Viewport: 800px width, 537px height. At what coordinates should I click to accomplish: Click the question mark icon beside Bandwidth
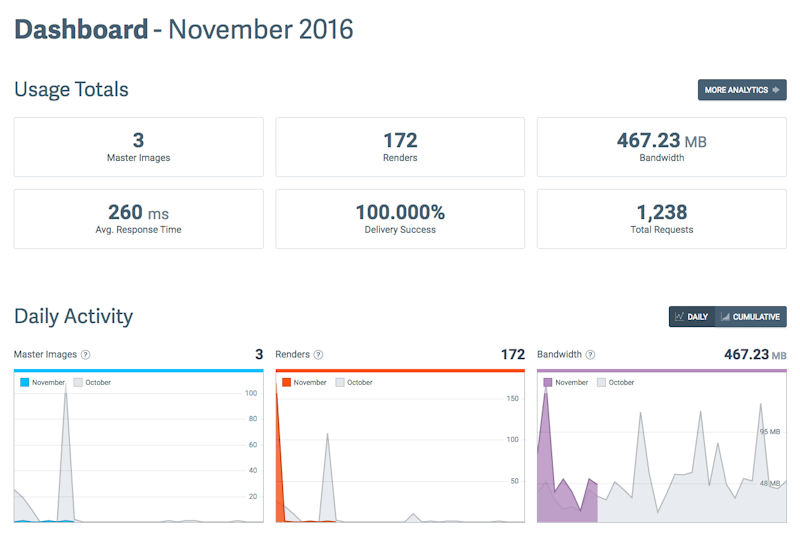[590, 355]
